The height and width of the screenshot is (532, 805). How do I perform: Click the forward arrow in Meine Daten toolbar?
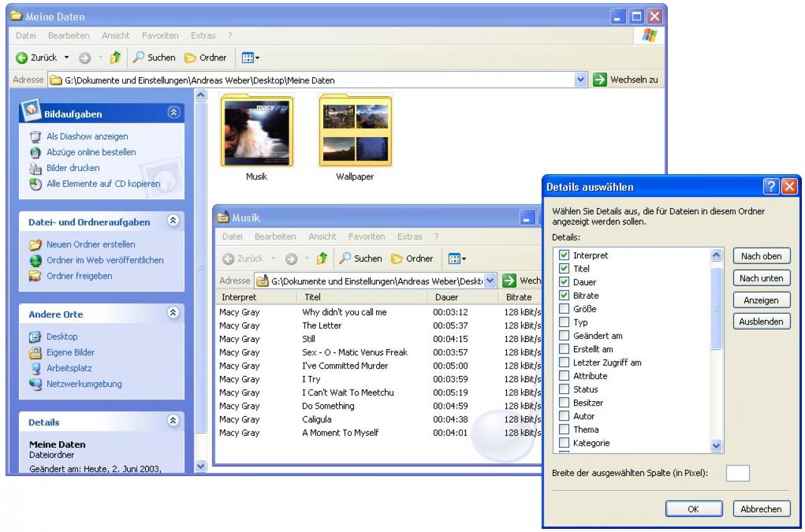(85, 58)
